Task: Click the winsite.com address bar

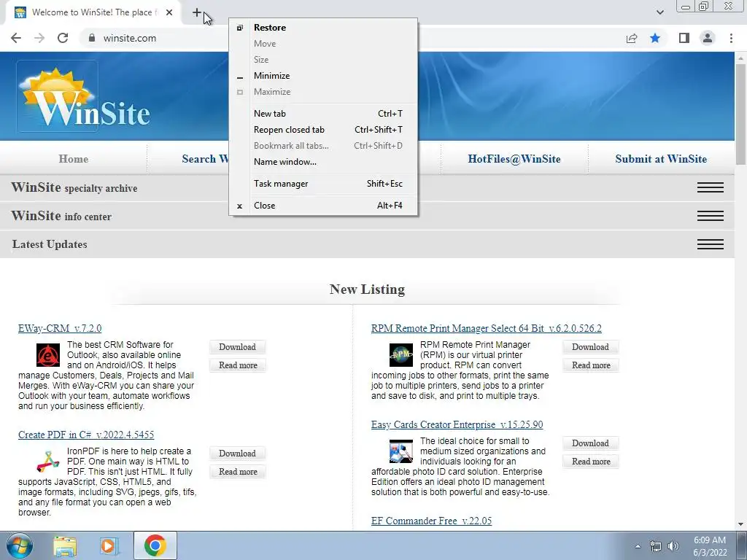Action: pos(130,38)
